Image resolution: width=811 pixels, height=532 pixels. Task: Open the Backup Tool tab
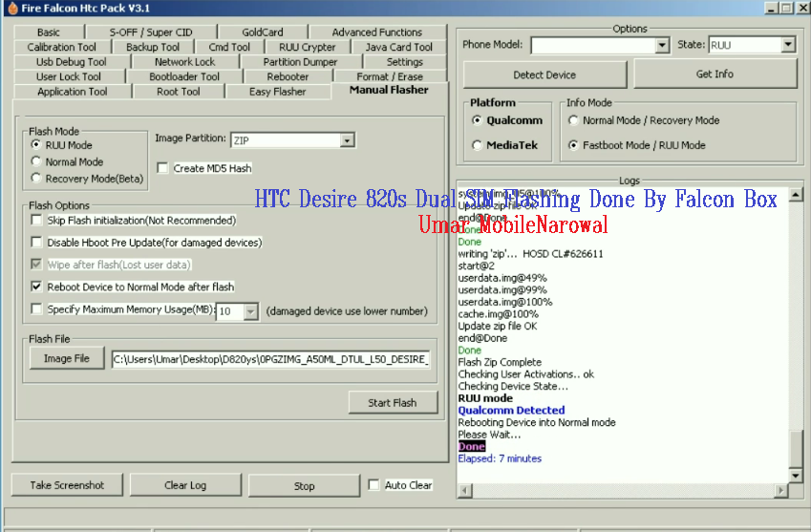[x=153, y=47]
